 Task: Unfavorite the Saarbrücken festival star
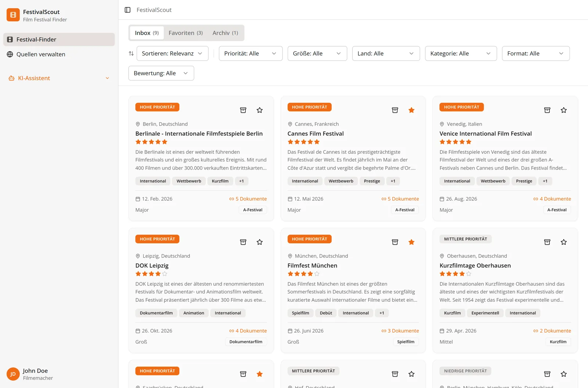[259, 374]
